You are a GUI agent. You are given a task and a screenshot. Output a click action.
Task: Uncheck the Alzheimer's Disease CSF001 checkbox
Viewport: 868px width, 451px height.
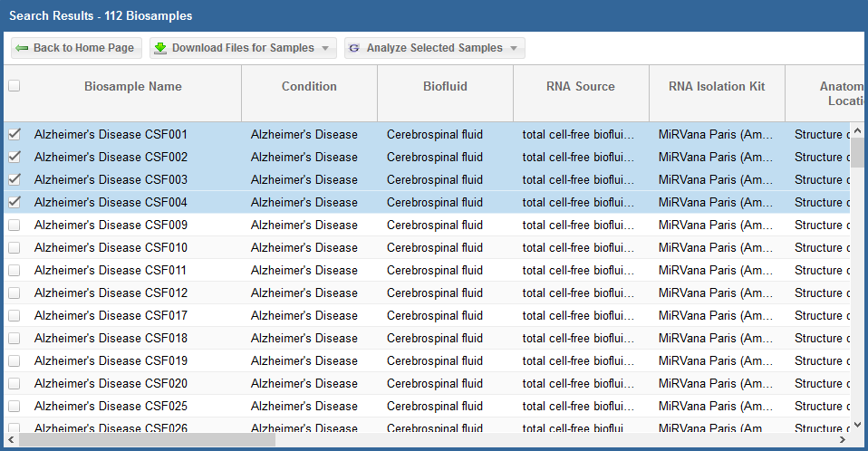pos(14,134)
